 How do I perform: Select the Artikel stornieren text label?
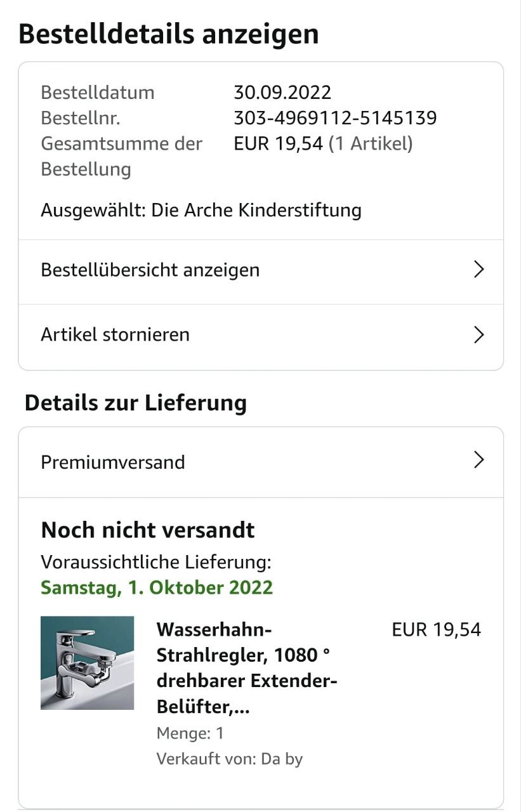point(115,334)
